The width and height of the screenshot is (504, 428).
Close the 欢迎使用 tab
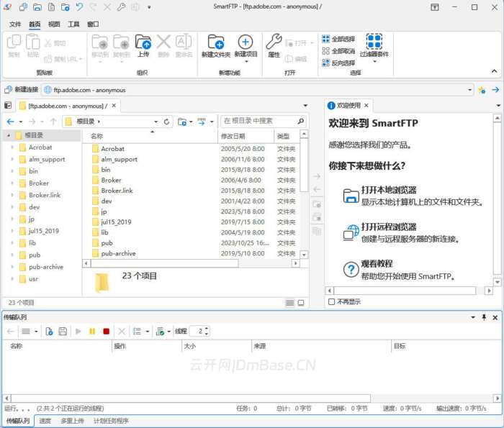click(x=366, y=105)
